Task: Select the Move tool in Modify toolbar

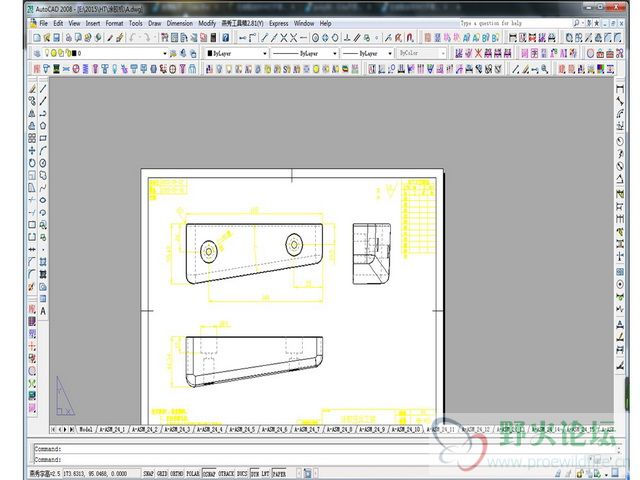Action: (x=32, y=150)
